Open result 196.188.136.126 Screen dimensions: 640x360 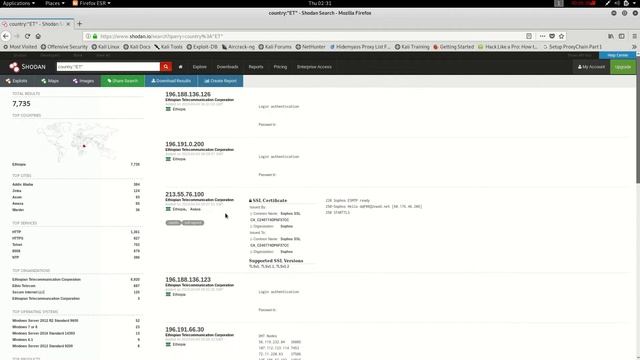(188, 94)
